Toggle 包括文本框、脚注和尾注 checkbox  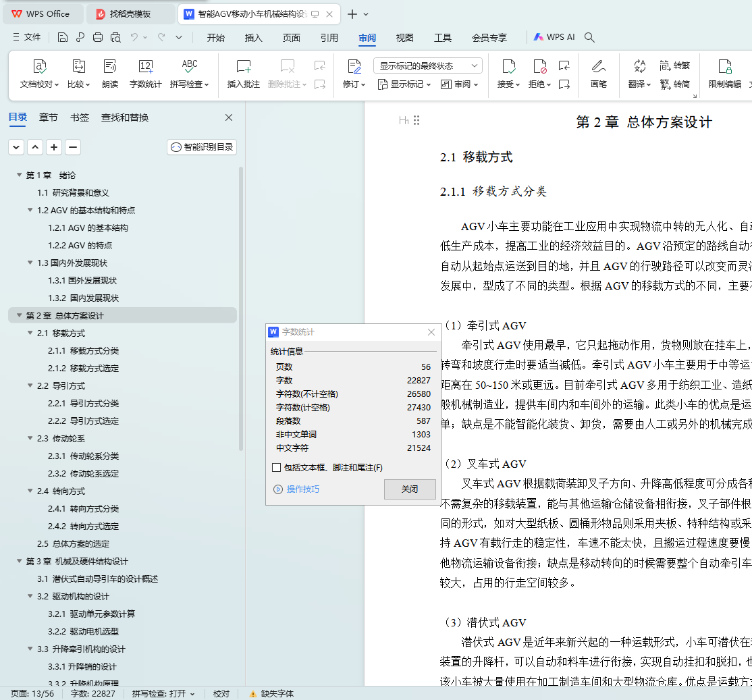pos(276,468)
